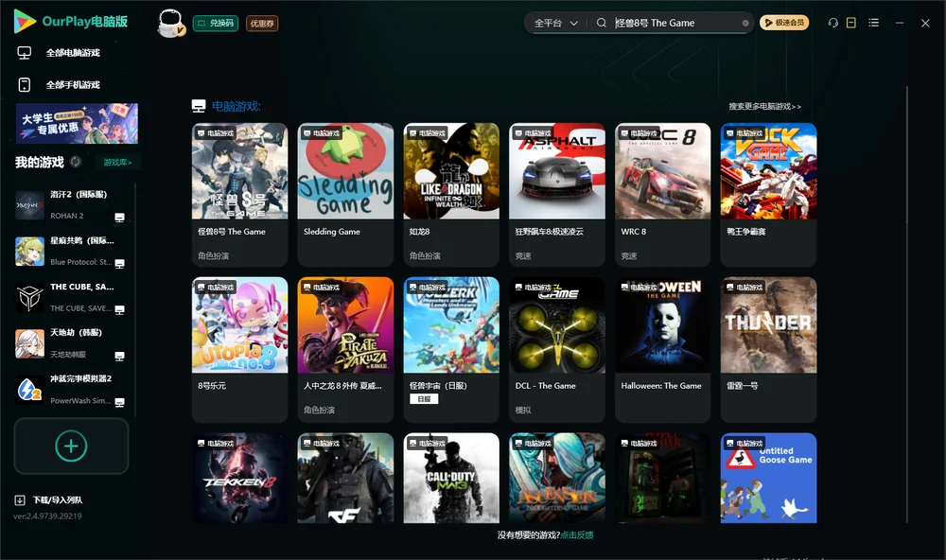
Task: Click the 点击反馈 feedback link
Action: click(x=577, y=535)
